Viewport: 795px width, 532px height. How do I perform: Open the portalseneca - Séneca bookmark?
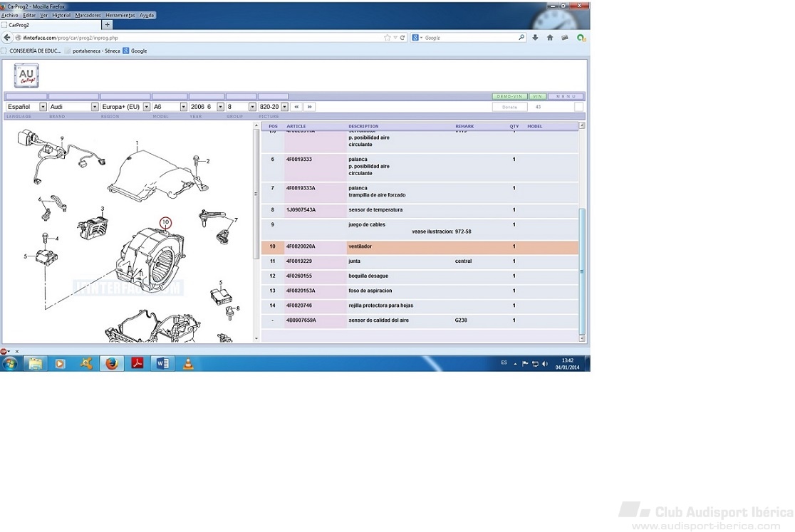(93, 51)
